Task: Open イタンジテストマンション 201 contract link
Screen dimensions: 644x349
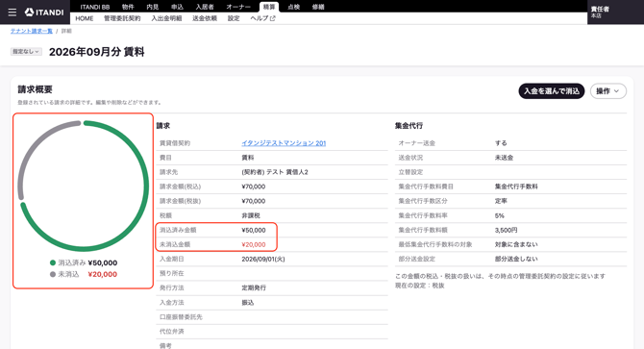Action: pyautogui.click(x=284, y=143)
